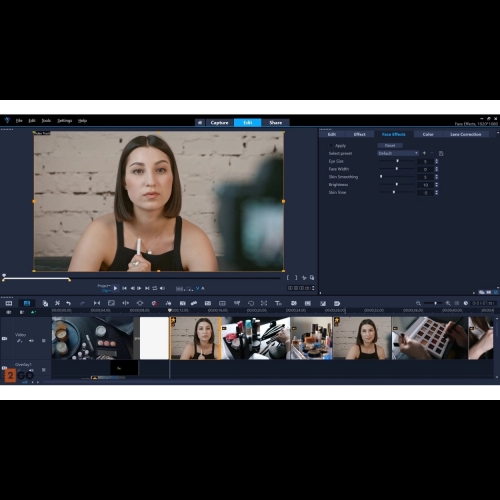Increase Eye Size with stepper arrow

(436, 160)
